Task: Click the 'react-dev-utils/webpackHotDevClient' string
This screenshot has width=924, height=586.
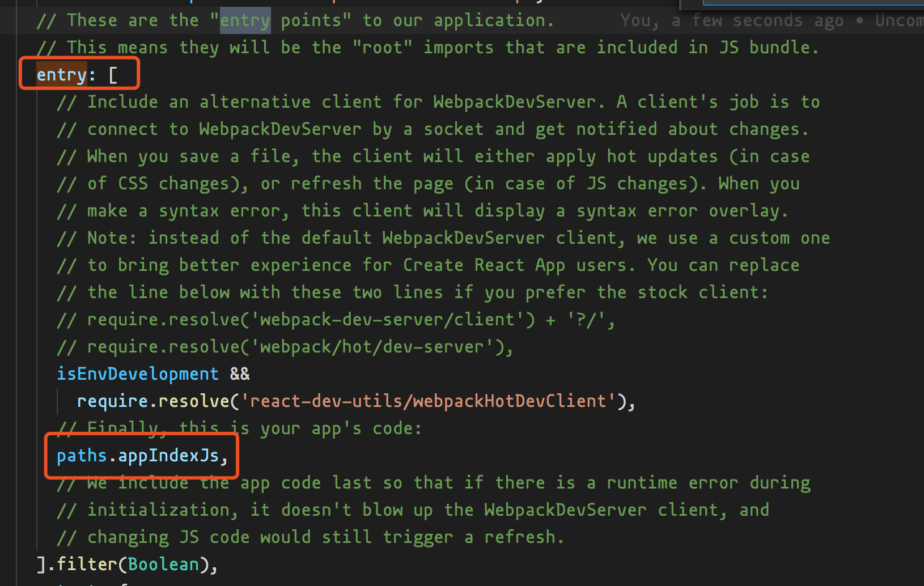Action: point(428,401)
